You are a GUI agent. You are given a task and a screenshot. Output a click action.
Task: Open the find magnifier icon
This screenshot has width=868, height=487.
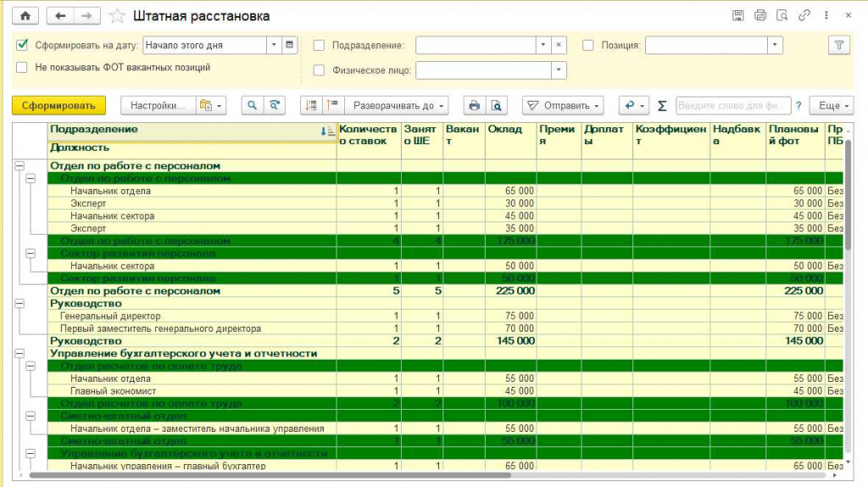[x=253, y=105]
